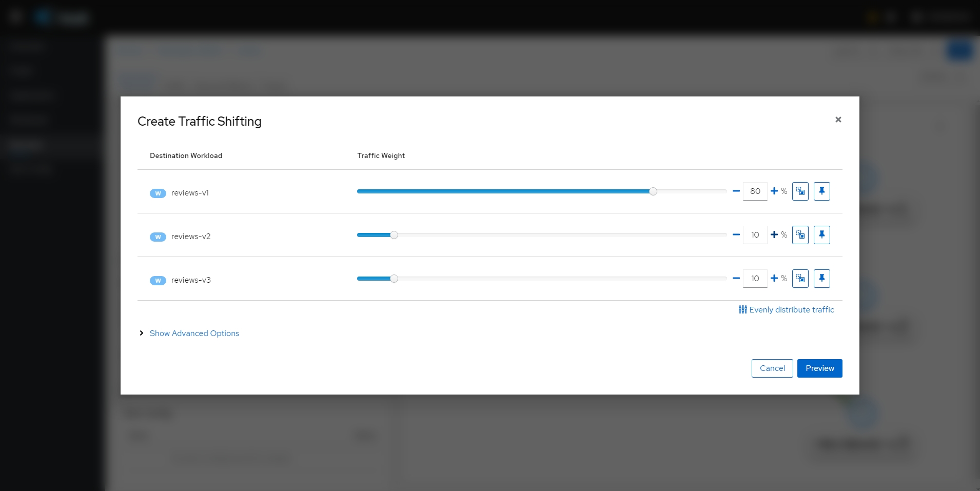Click the mirror weight icon for reviews-v2
This screenshot has width=980, height=491.
800,235
